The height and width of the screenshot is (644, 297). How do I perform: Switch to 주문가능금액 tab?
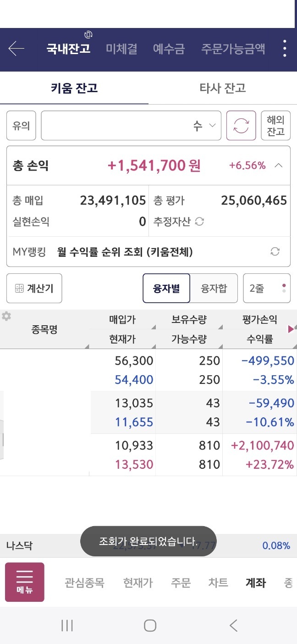[x=233, y=49]
